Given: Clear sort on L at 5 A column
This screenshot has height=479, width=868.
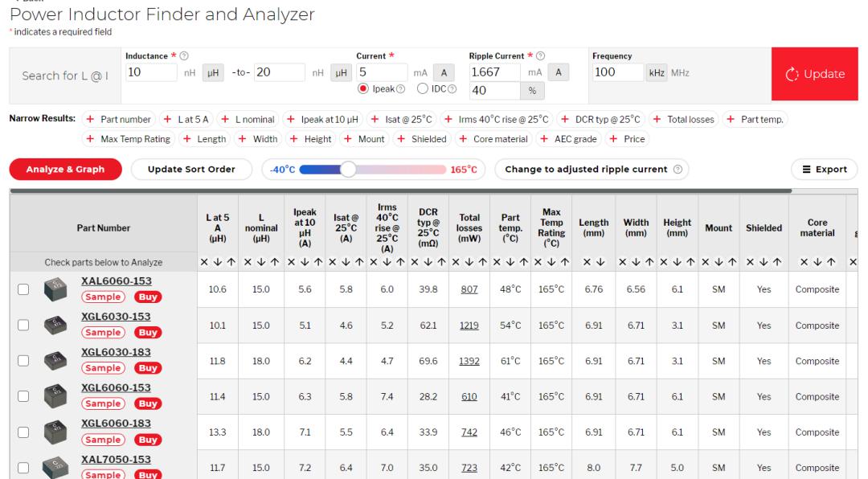Looking at the screenshot, I should click(x=202, y=263).
